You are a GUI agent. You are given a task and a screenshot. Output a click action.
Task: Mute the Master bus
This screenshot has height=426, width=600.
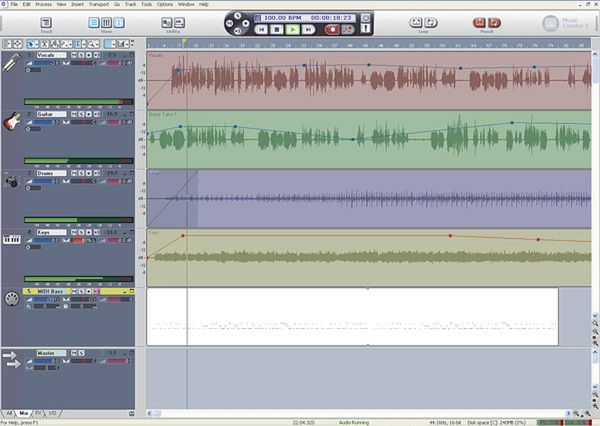(74, 353)
